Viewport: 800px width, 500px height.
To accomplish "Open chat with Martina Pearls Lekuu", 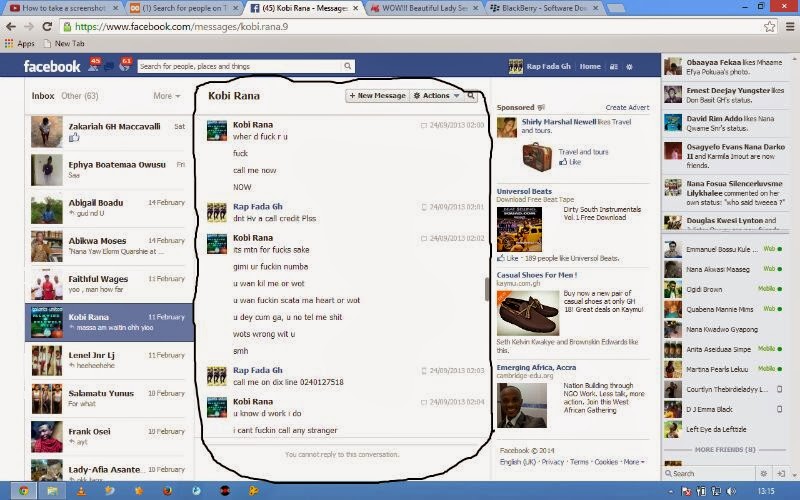I will (x=724, y=369).
